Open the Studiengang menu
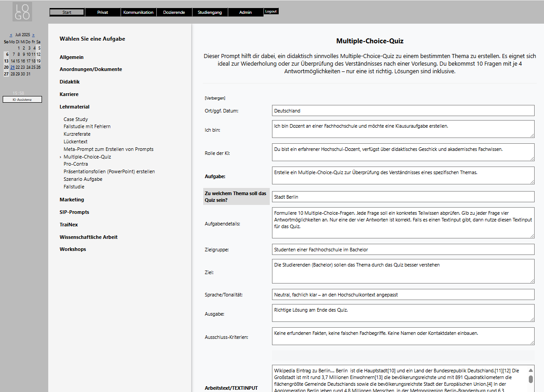Image resolution: width=544 pixels, height=392 pixels. coord(210,13)
